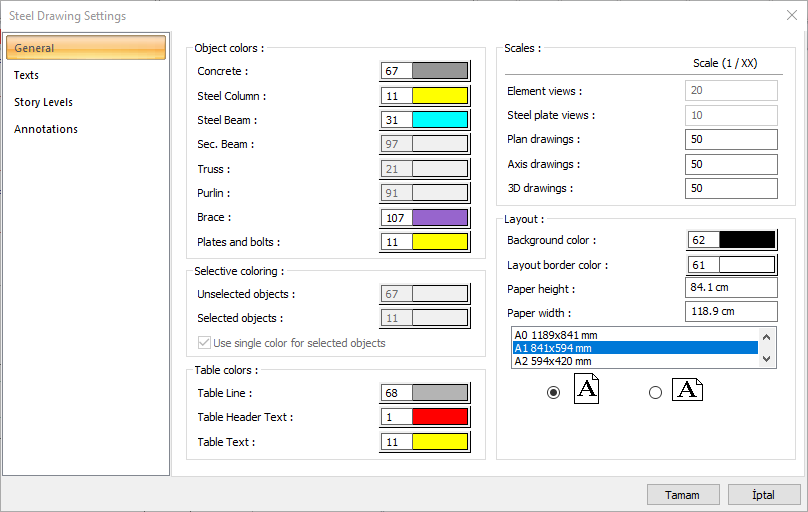Click the portrait page orientation icon
Image resolution: width=808 pixels, height=512 pixels.
coord(586,388)
